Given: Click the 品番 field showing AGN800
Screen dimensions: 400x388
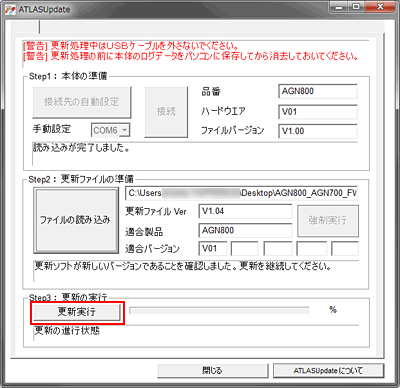Looking at the screenshot, I should point(318,91).
